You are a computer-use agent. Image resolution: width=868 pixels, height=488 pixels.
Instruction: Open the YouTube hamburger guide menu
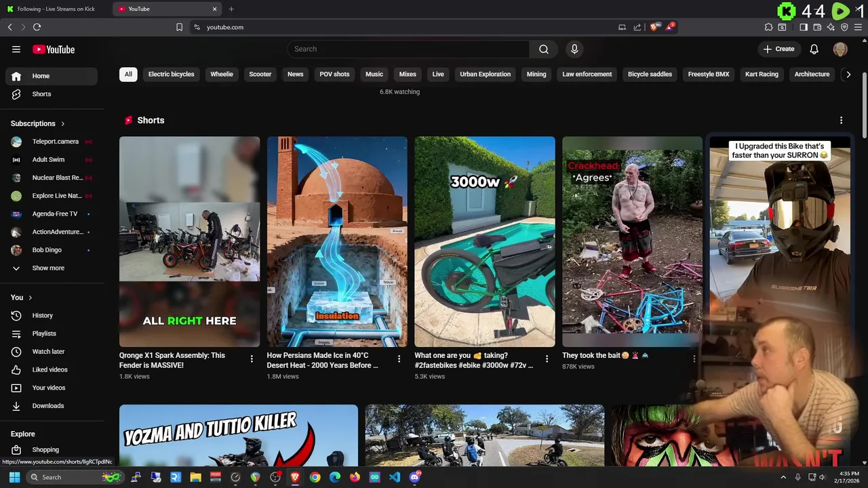click(16, 49)
